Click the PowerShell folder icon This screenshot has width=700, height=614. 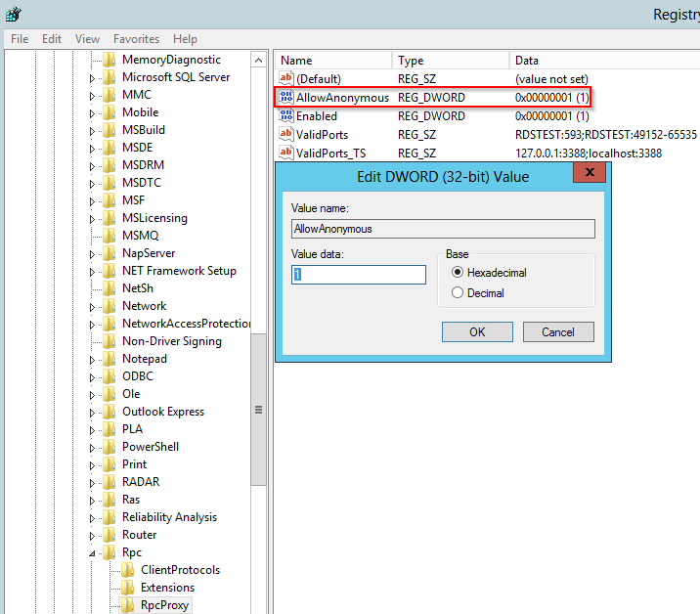pos(109,447)
